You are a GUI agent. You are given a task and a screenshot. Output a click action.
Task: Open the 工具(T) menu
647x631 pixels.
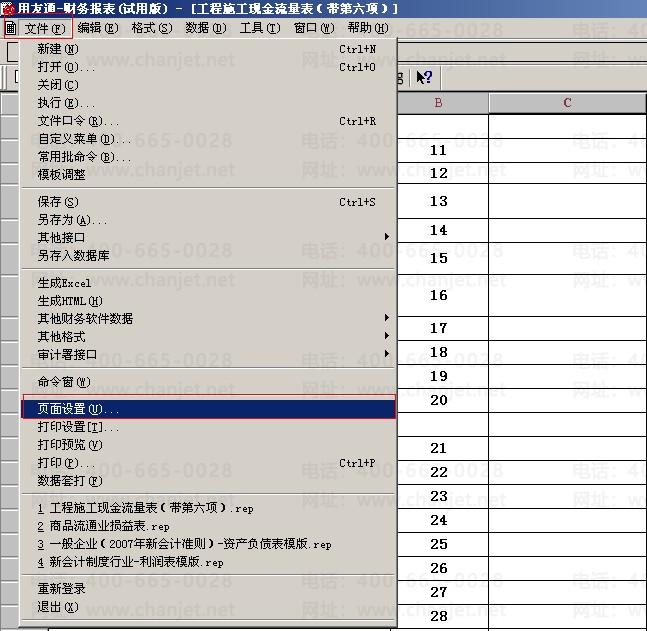(x=260, y=28)
